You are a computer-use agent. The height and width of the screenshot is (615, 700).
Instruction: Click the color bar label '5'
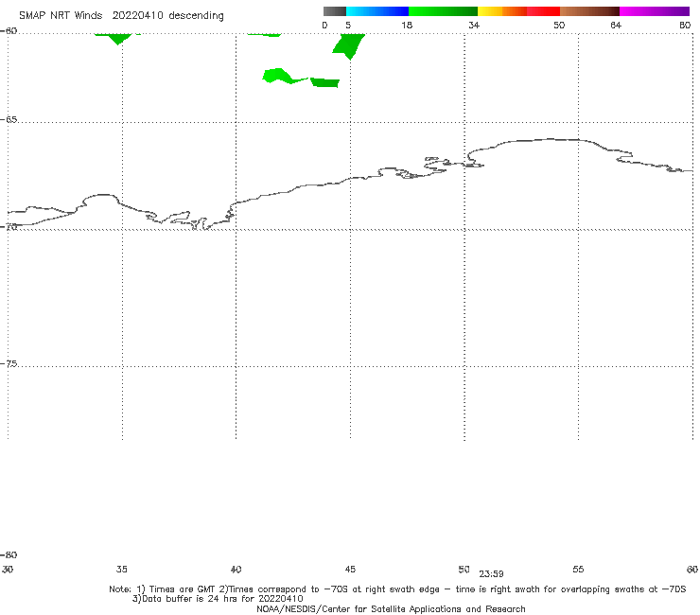[x=348, y=25]
